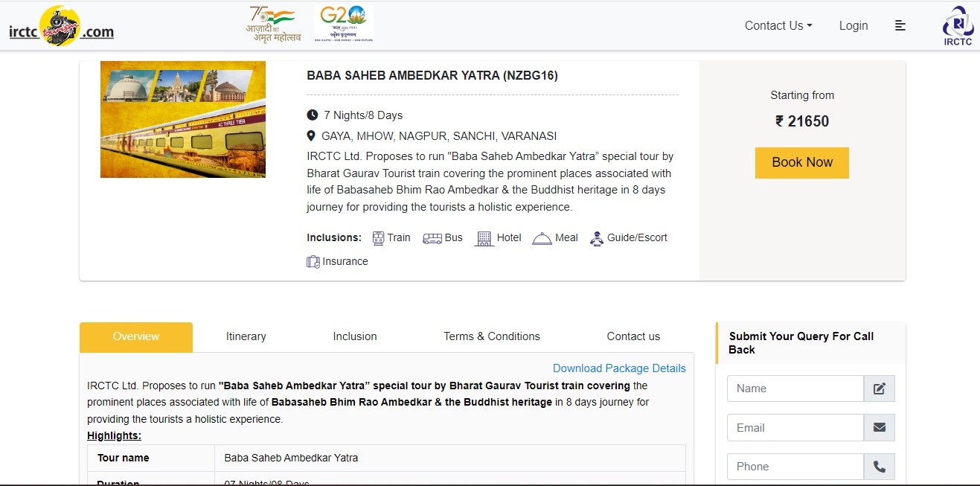Click the Bus inclusion icon

[x=432, y=238]
